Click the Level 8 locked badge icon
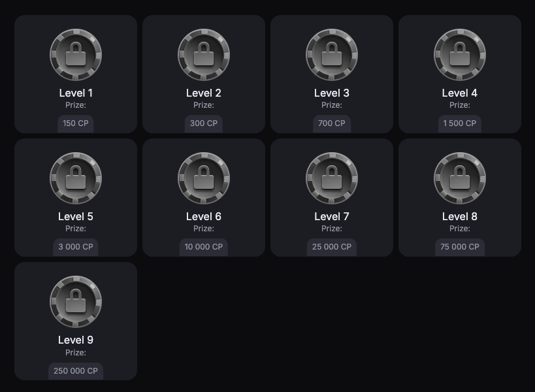The image size is (535, 392). 460,178
